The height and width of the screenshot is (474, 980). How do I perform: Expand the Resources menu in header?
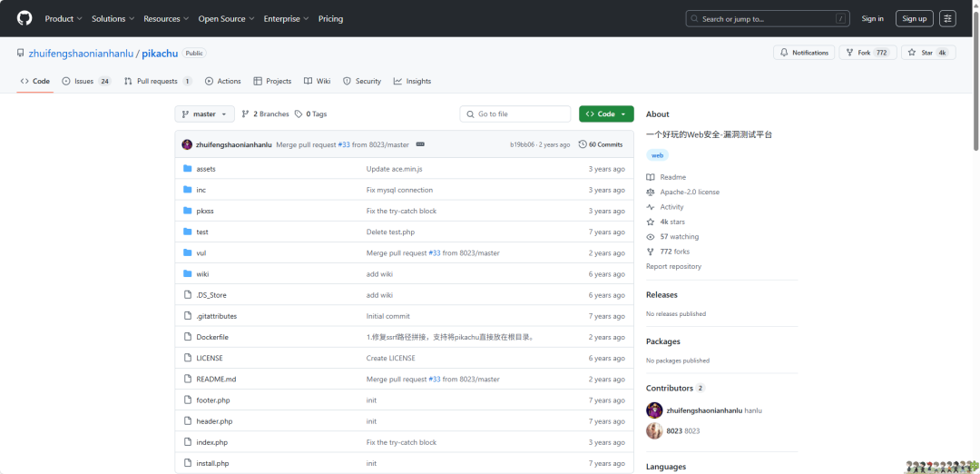tap(166, 19)
